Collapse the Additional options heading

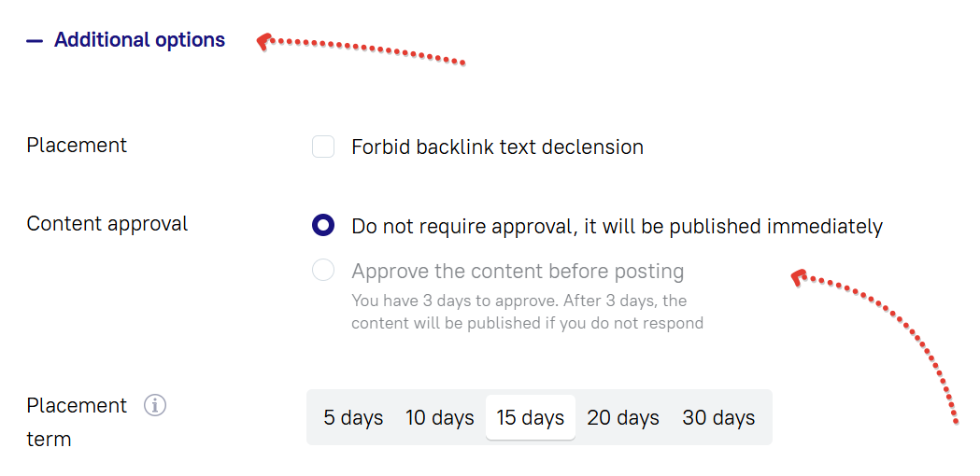tap(139, 40)
